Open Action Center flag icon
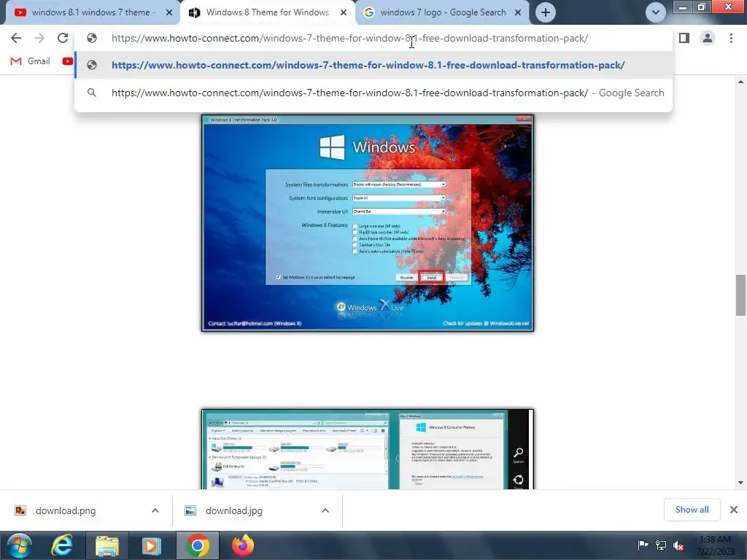Viewport: 747px width, 560px height. [643, 545]
